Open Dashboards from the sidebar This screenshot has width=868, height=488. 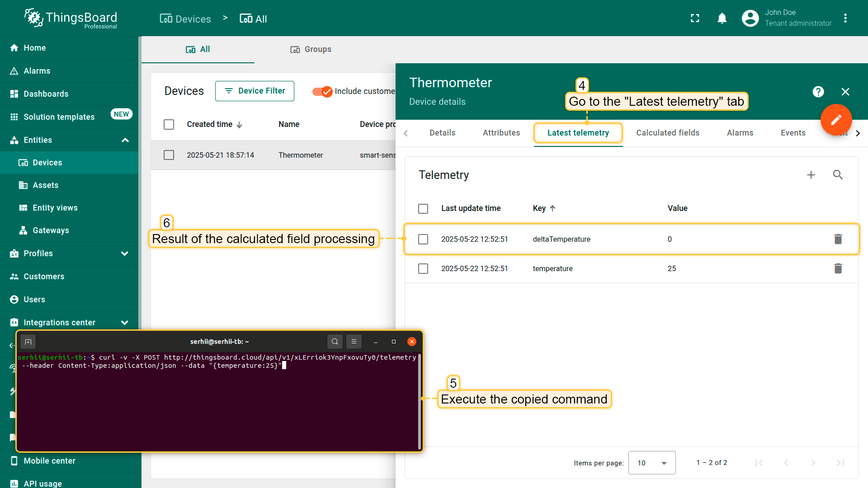[x=46, y=94]
